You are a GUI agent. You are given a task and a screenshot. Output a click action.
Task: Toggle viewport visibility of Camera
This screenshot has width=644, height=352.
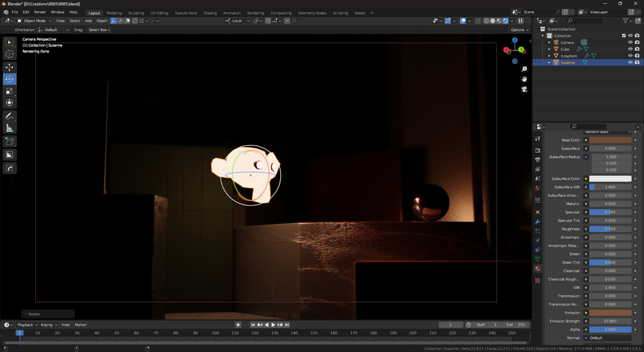coord(630,42)
